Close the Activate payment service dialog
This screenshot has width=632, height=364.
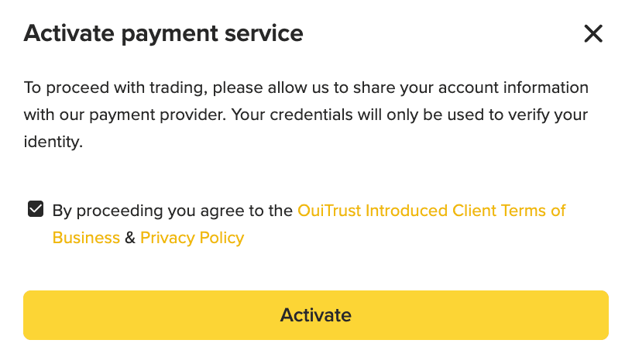593,33
